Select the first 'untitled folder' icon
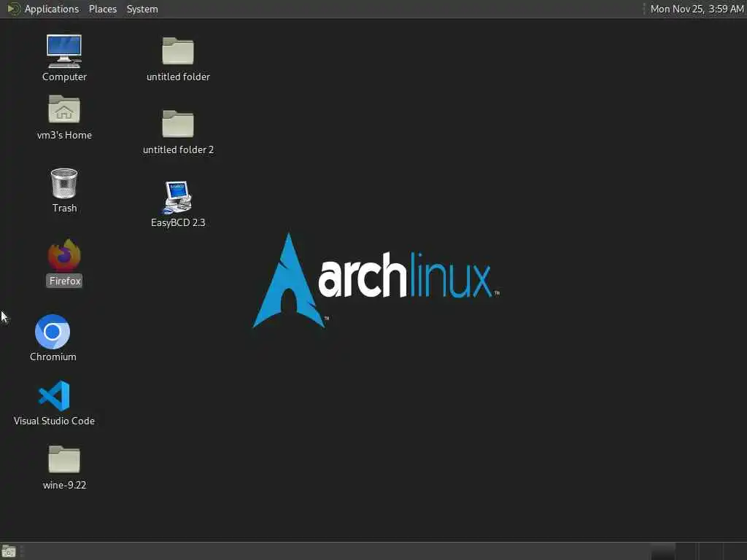 (178, 59)
